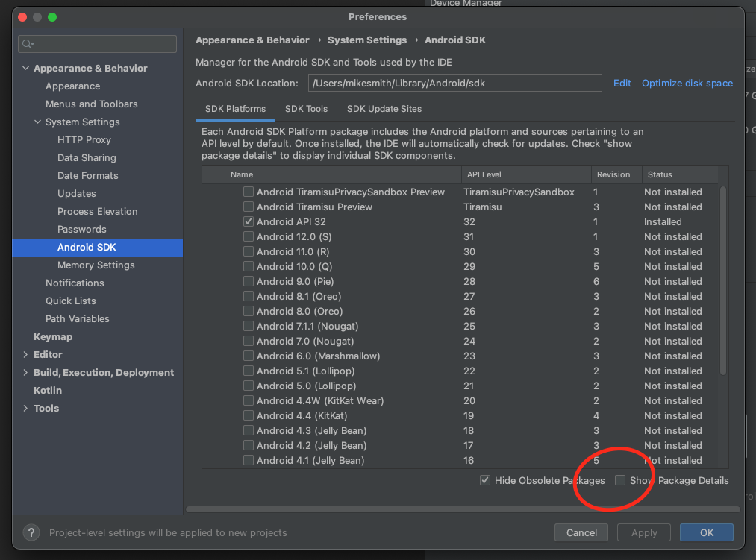Image resolution: width=756 pixels, height=560 pixels.
Task: Open Menus and Toolbars settings
Action: coord(92,104)
